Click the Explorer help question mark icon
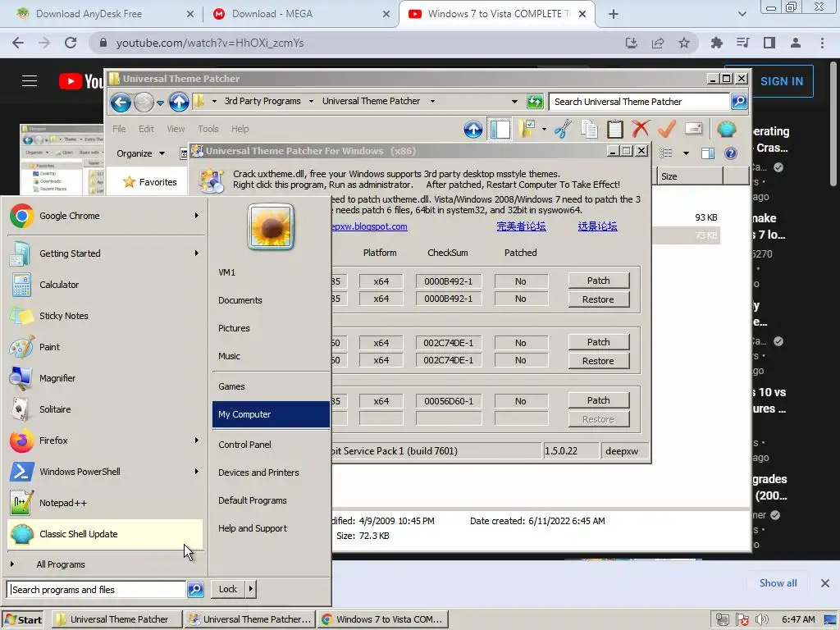 pos(731,153)
